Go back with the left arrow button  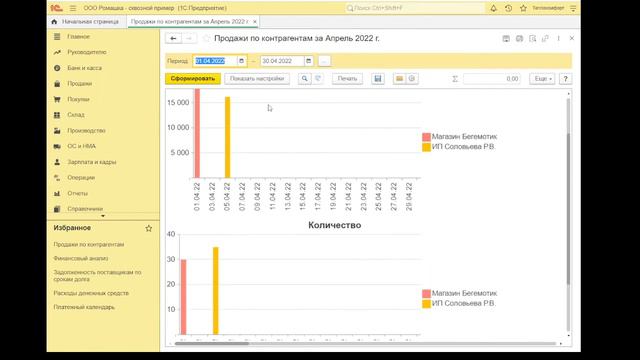tap(173, 38)
